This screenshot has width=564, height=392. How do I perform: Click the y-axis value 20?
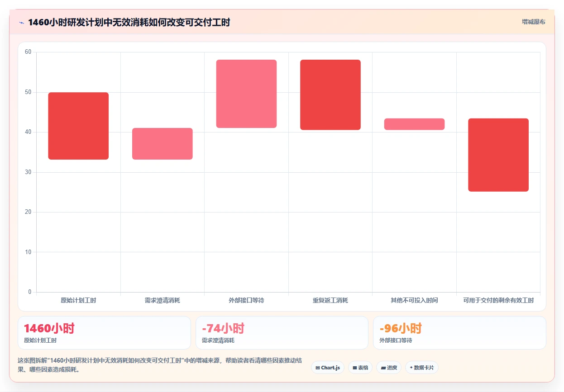(28, 212)
